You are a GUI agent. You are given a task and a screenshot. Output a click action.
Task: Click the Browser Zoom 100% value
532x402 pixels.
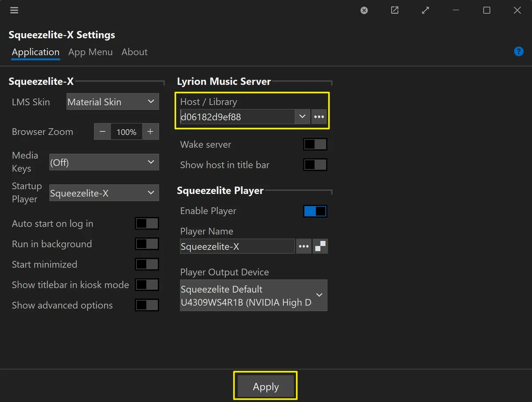point(126,132)
